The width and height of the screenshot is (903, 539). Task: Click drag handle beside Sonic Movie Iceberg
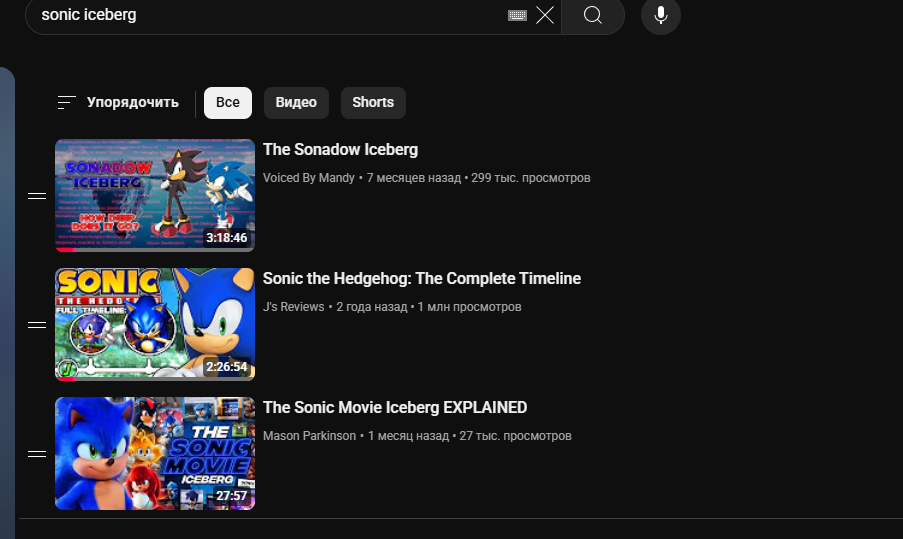37,454
